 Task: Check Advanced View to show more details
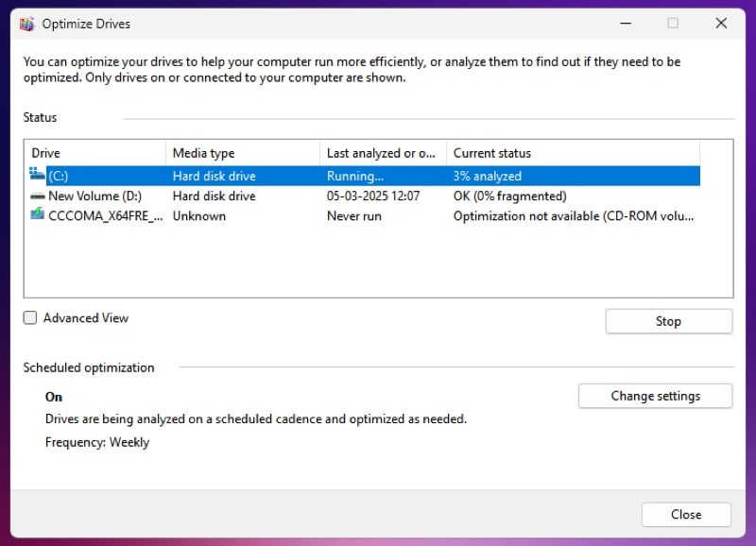pyautogui.click(x=29, y=318)
